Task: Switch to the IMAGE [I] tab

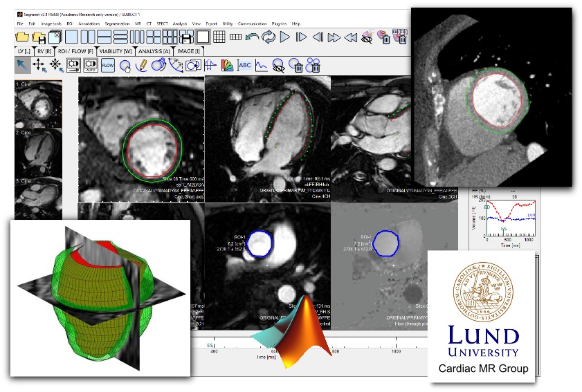Action: (x=188, y=51)
